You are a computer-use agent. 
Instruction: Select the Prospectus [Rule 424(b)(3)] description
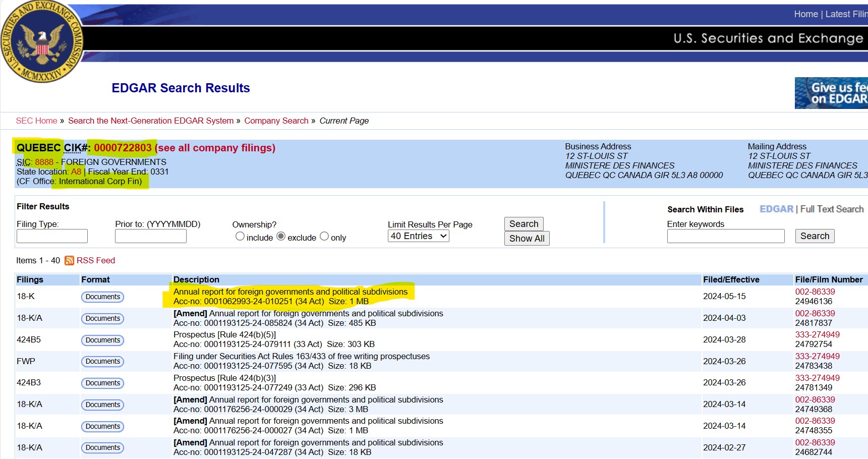click(x=224, y=378)
